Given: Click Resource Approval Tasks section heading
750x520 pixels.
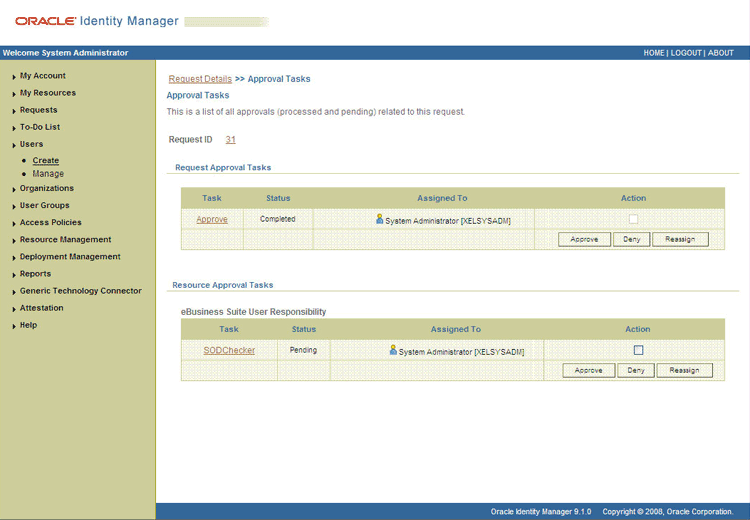Looking at the screenshot, I should pyautogui.click(x=222, y=285).
